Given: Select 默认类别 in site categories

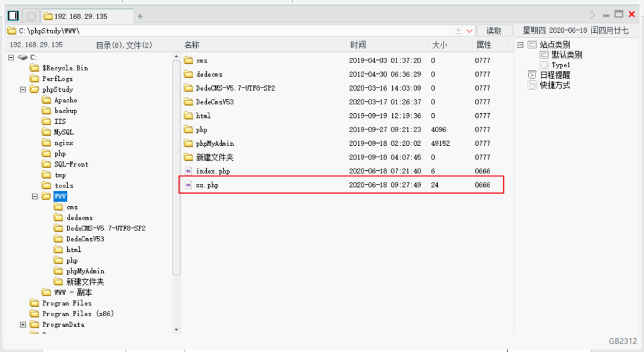Looking at the screenshot, I should pyautogui.click(x=566, y=55).
